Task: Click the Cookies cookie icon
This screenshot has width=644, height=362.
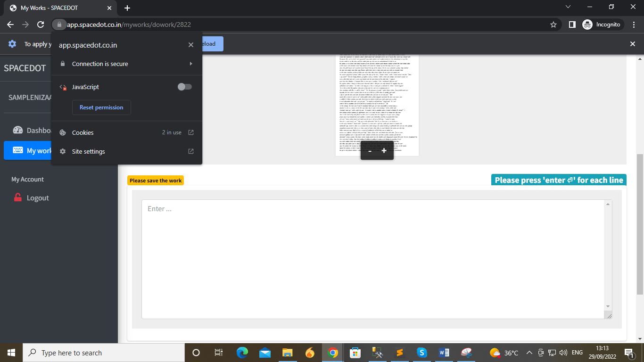Action: point(62,132)
